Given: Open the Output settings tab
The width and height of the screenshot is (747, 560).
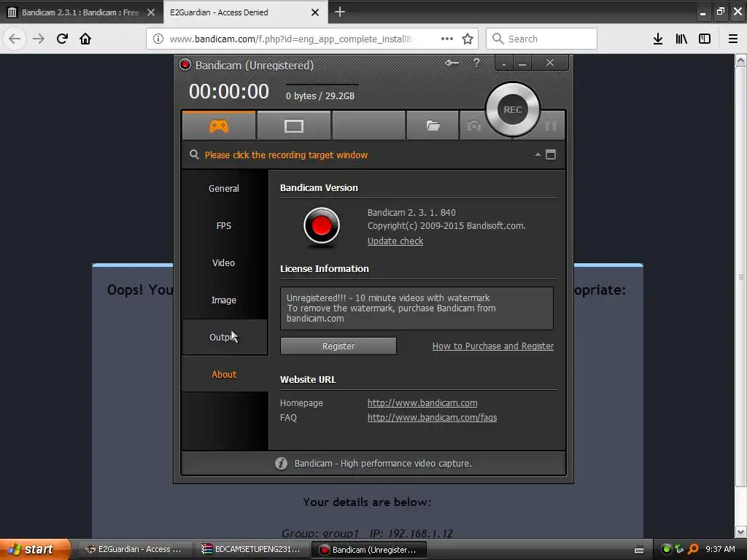Looking at the screenshot, I should click(224, 337).
